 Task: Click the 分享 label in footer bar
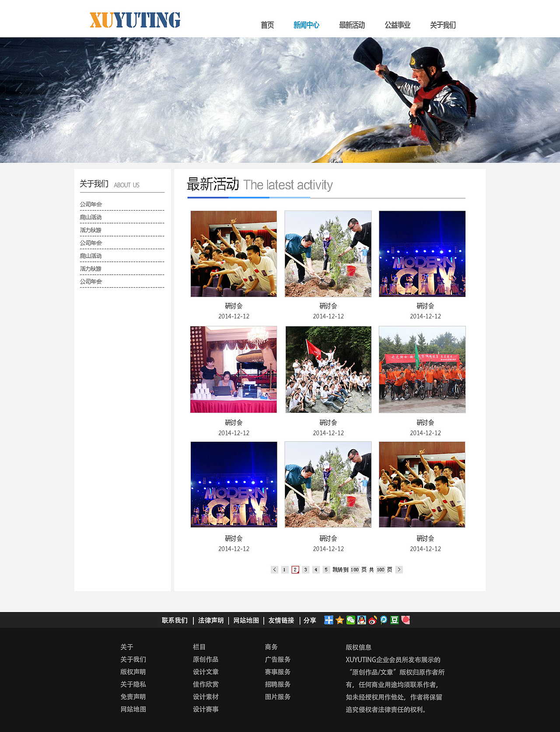point(310,620)
